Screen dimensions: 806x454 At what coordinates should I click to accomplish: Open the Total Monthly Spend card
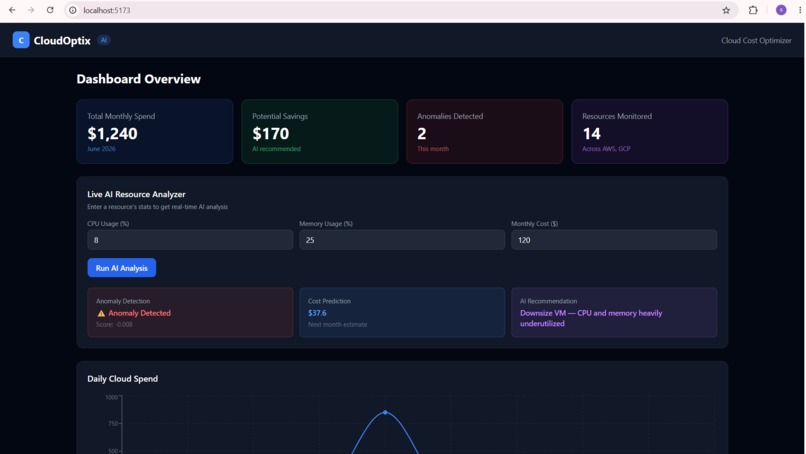[x=155, y=132]
